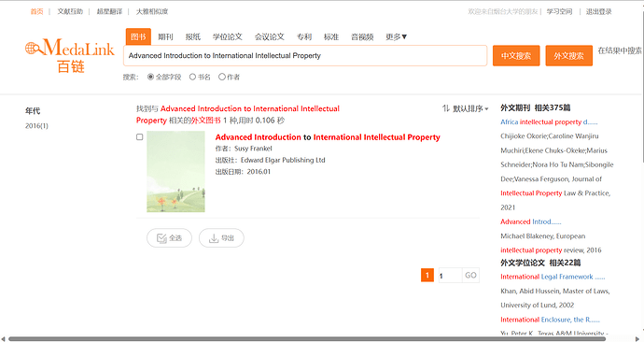Open the 超星翻译 link
The height and width of the screenshot is (342, 644).
pyautogui.click(x=109, y=11)
